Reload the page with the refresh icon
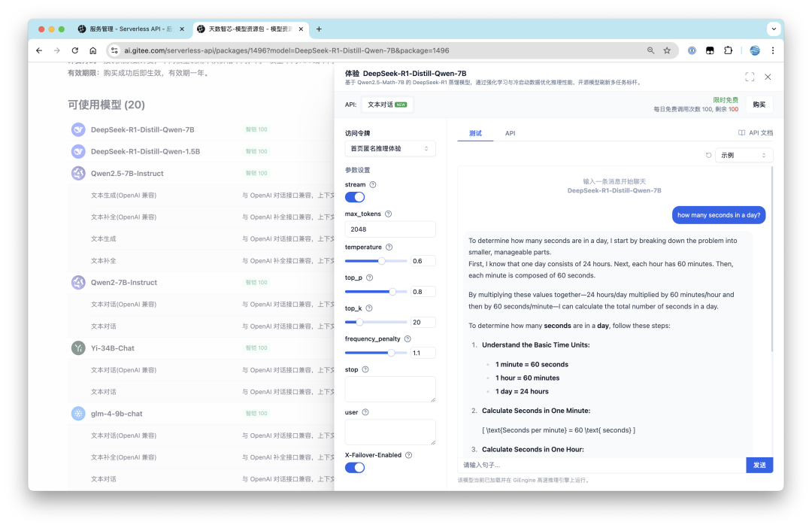The width and height of the screenshot is (812, 528). pyautogui.click(x=75, y=50)
